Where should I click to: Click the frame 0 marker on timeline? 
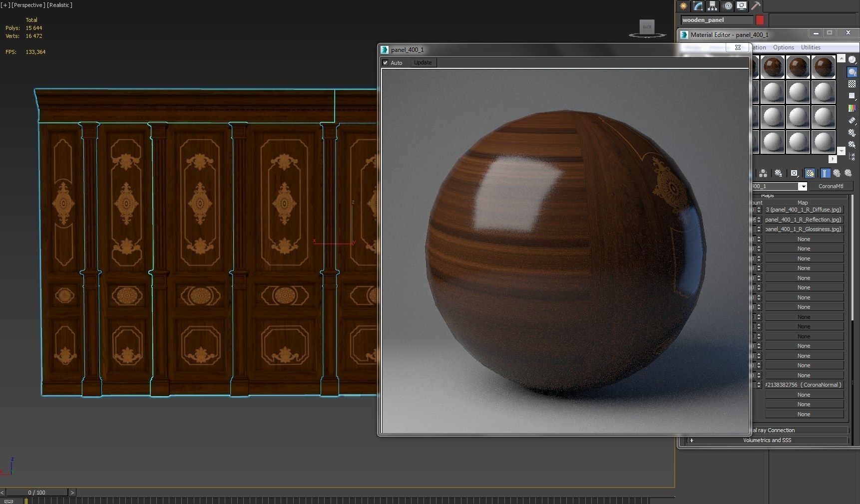tap(26, 501)
